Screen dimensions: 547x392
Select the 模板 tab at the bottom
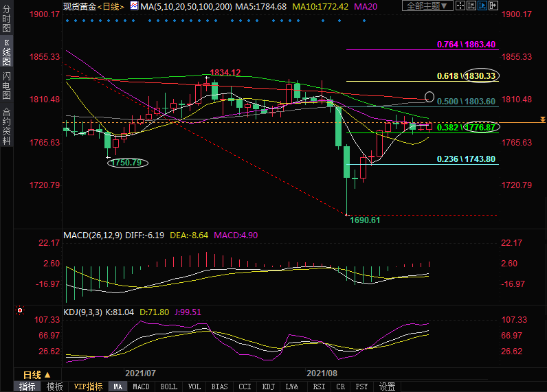54,387
